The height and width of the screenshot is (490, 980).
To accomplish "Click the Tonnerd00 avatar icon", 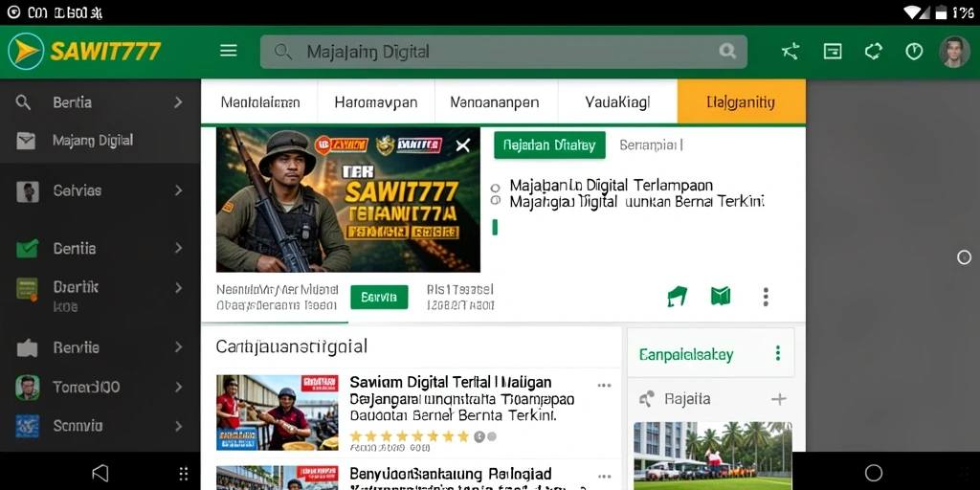I will 28,388.
